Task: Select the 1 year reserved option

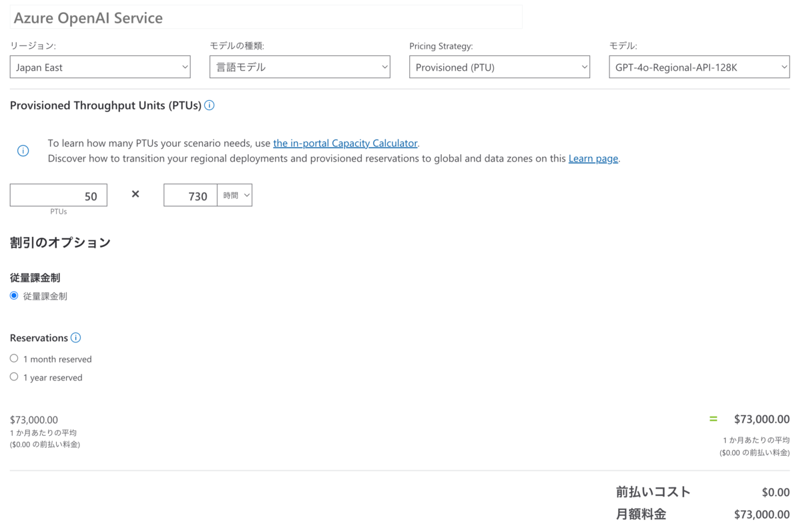Action: [14, 377]
